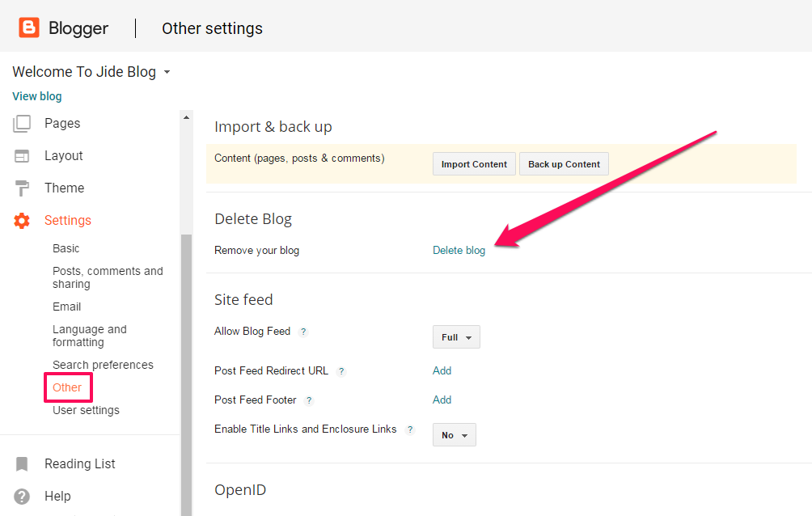This screenshot has width=812, height=516.
Task: Click help icon next to Post Feed Redirect URL
Action: pos(341,371)
